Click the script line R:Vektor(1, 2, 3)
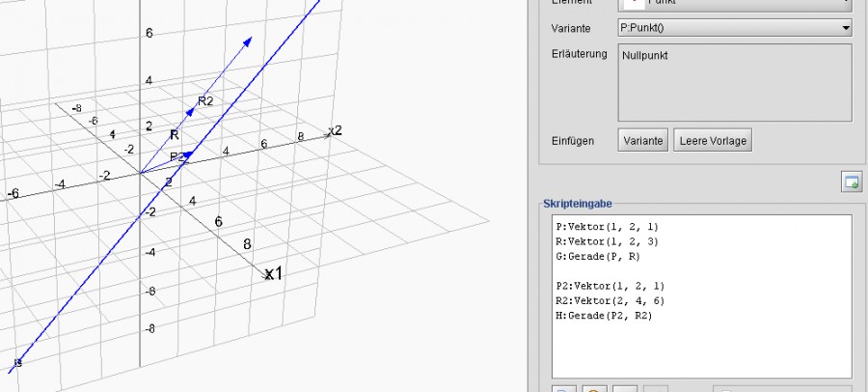Image resolution: width=868 pixels, height=392 pixels. (x=607, y=241)
